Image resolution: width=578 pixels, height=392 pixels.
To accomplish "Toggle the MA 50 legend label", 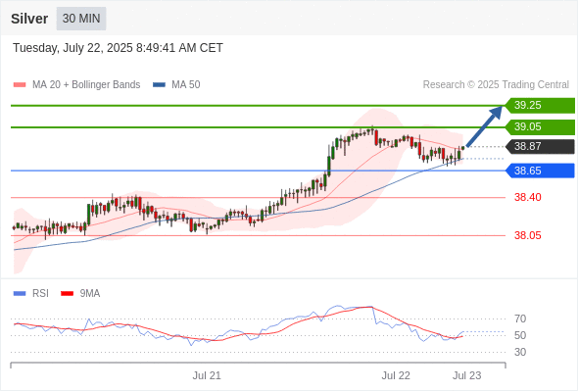I will [186, 85].
